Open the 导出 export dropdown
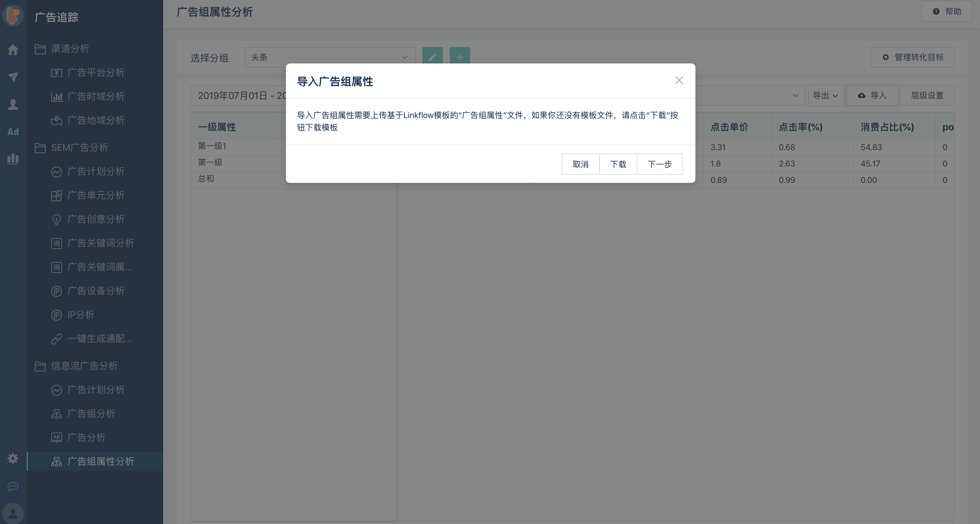 tap(825, 96)
